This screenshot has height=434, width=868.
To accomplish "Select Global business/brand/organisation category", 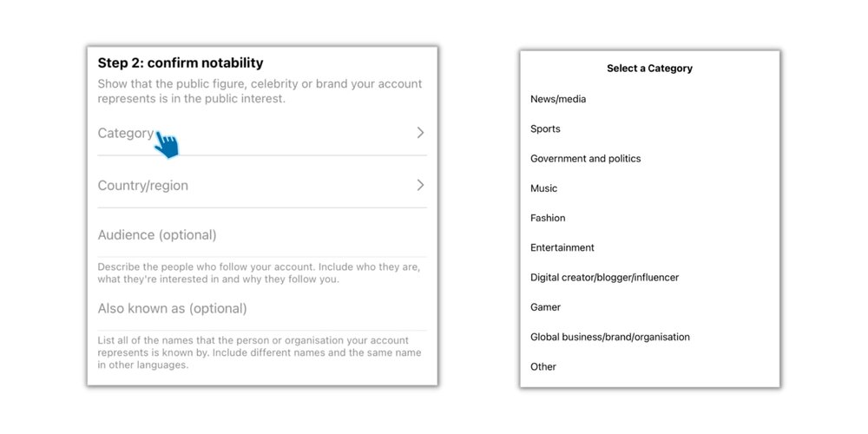I will pyautogui.click(x=609, y=337).
